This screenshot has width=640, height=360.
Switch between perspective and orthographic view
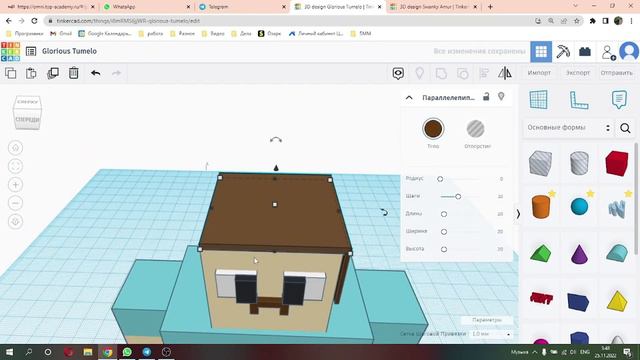tap(16, 222)
